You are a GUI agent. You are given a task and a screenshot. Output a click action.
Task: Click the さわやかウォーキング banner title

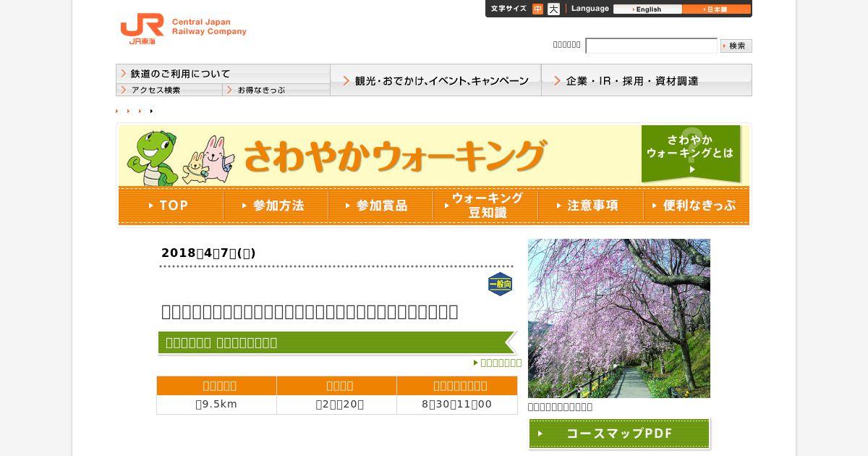click(394, 156)
